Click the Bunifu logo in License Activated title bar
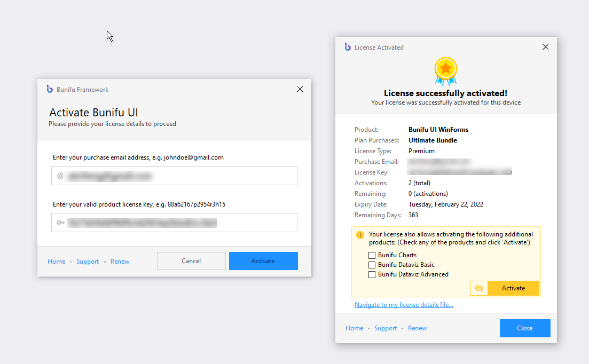 click(348, 47)
